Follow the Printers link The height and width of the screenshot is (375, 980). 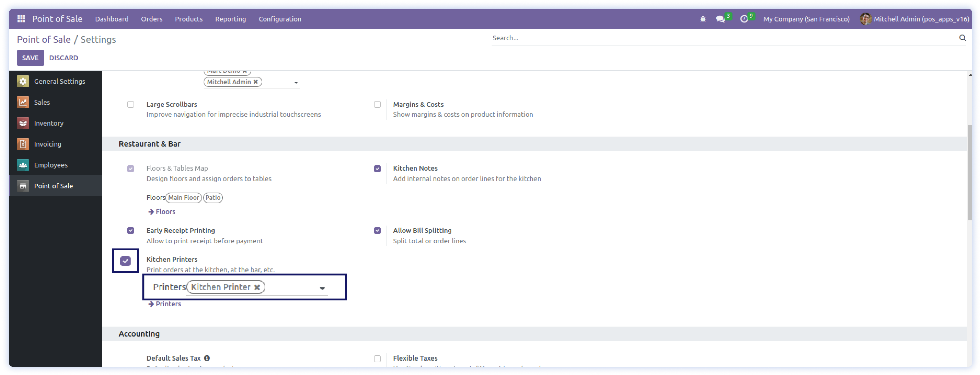[x=168, y=304]
